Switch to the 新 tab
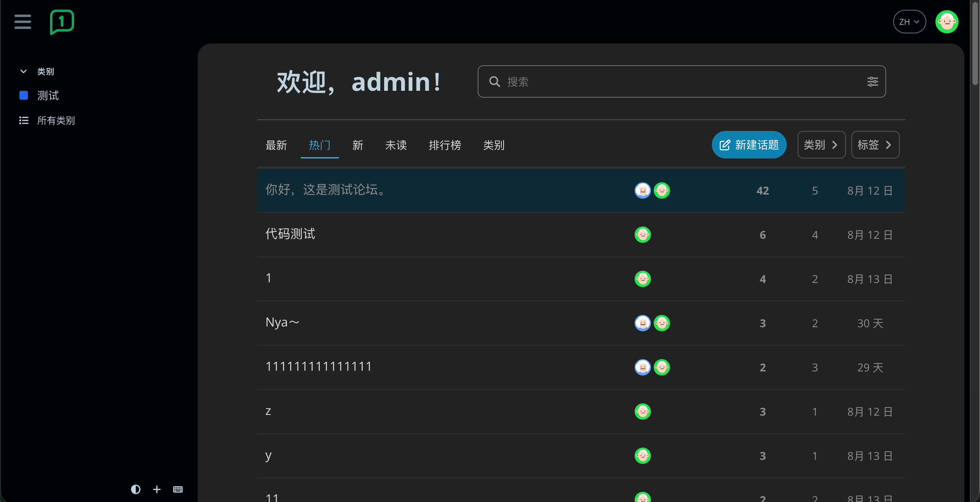The height and width of the screenshot is (502, 980). (358, 145)
